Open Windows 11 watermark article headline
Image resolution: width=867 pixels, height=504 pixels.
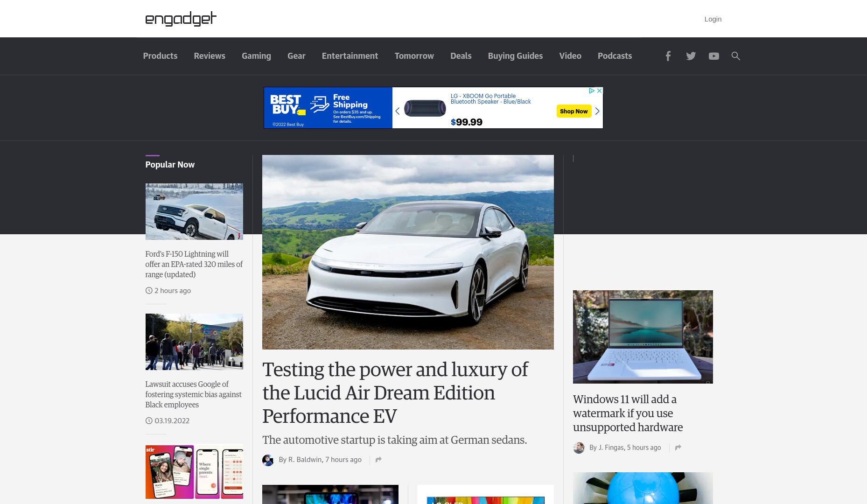point(628,413)
